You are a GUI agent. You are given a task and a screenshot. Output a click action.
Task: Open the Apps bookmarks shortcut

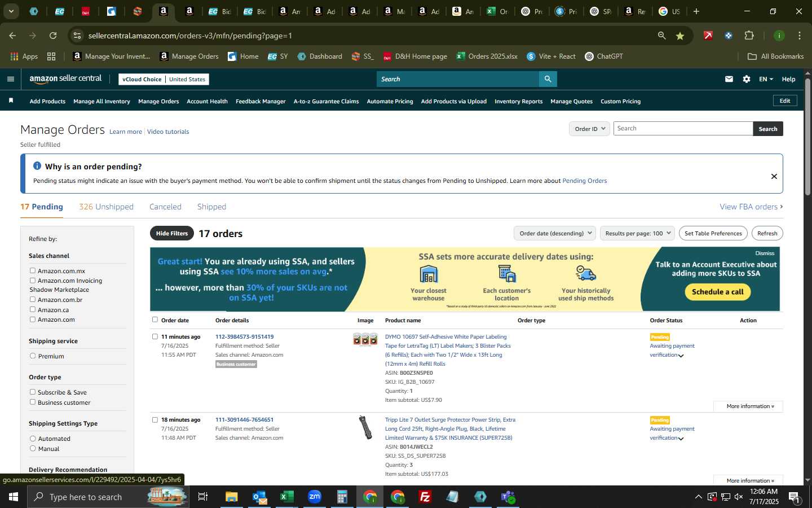click(x=24, y=56)
